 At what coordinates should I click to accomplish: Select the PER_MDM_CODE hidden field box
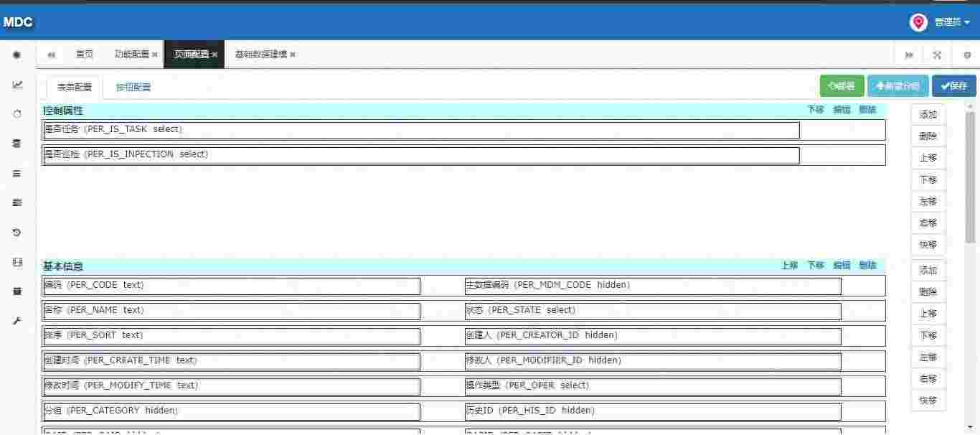[x=653, y=286]
